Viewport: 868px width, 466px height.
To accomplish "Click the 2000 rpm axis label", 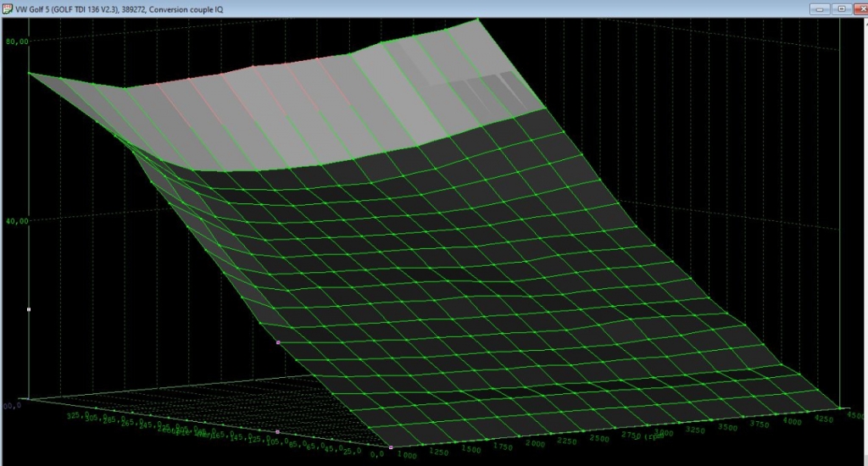I will [536, 444].
